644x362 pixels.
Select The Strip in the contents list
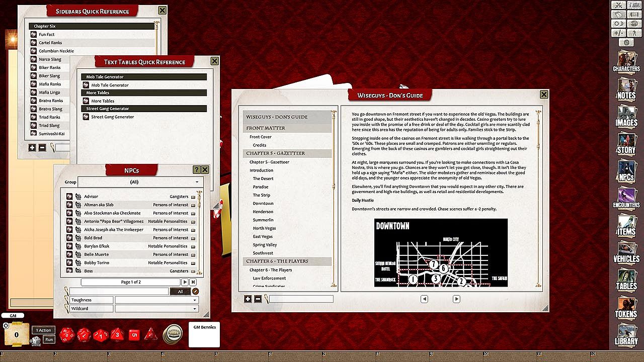click(x=262, y=195)
